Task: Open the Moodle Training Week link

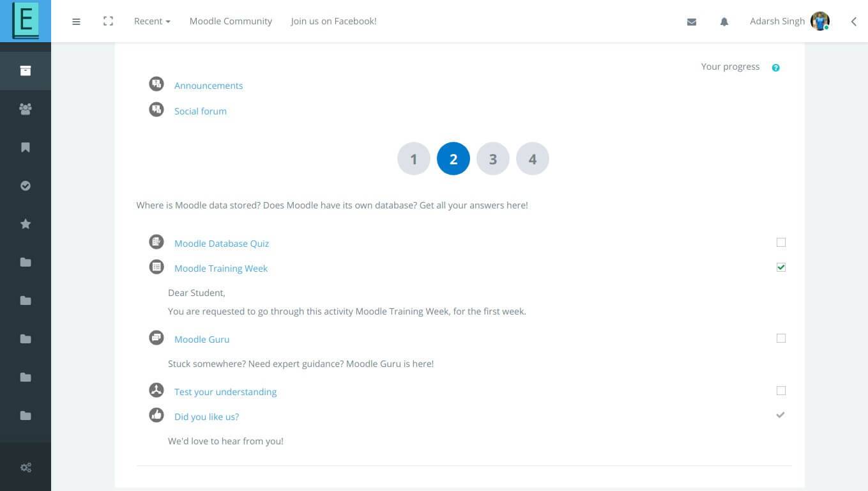Action: point(221,269)
